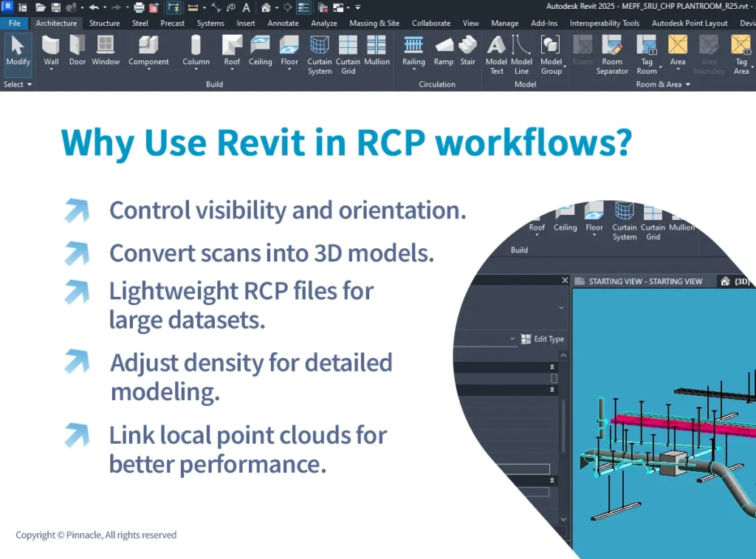Select the Ceiling tool in the main ribbon

pyautogui.click(x=261, y=52)
